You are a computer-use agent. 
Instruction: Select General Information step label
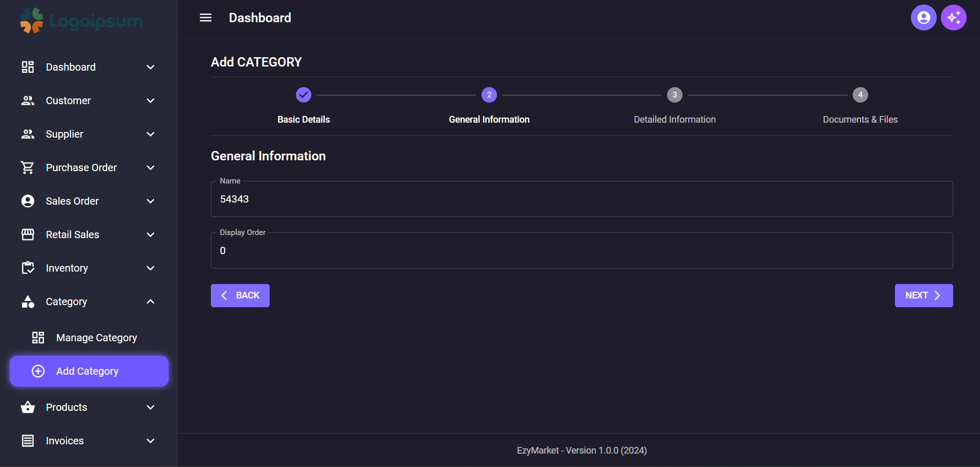pyautogui.click(x=489, y=120)
